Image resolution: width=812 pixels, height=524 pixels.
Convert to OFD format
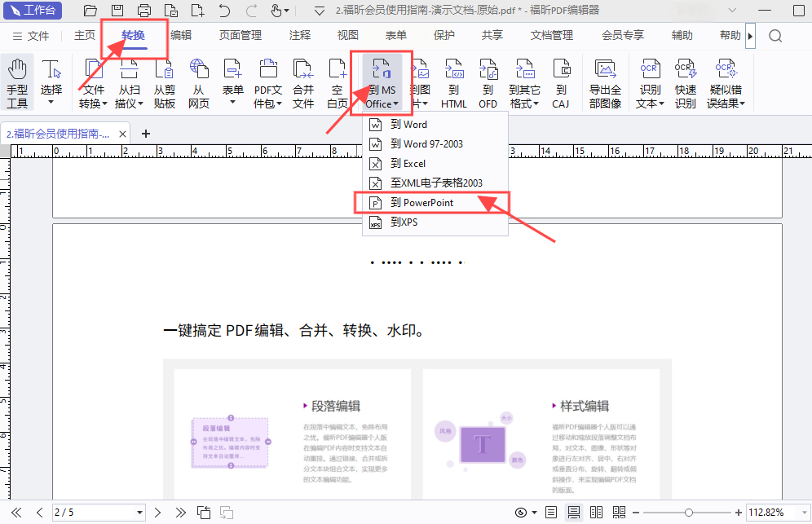point(488,83)
